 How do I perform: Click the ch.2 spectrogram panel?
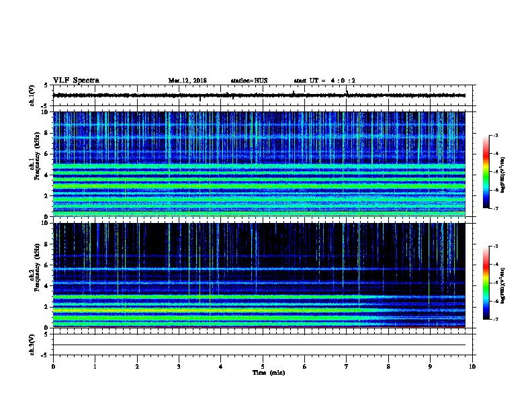(259, 275)
